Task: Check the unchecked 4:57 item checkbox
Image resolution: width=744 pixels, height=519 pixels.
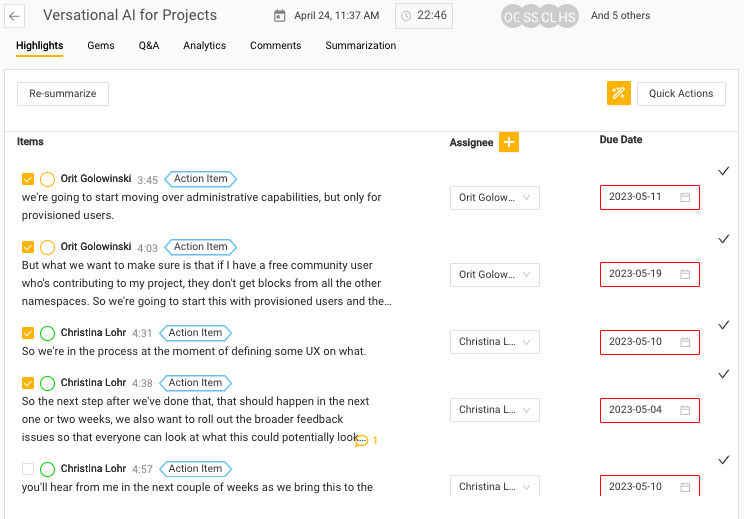Action: point(28,469)
